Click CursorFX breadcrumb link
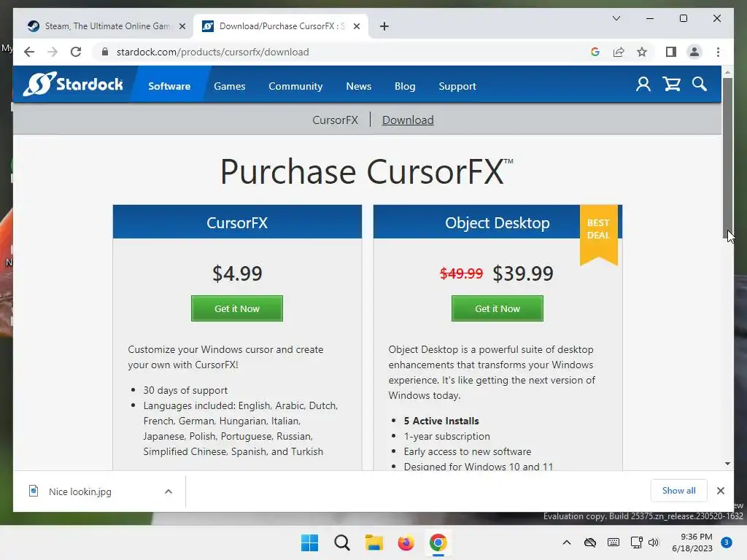Viewport: 747px width, 560px height. (336, 120)
